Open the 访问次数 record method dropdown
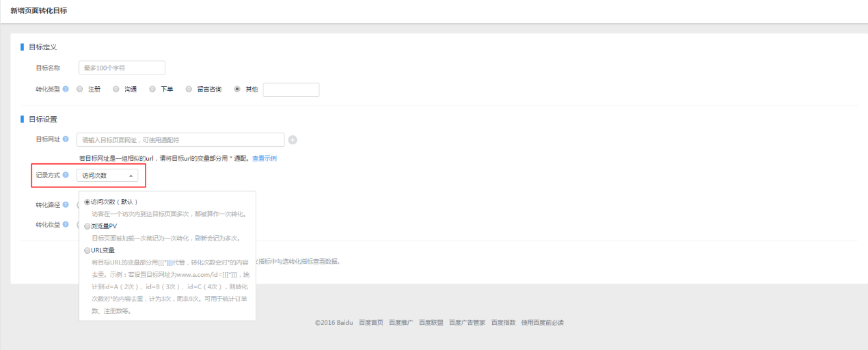 click(107, 176)
